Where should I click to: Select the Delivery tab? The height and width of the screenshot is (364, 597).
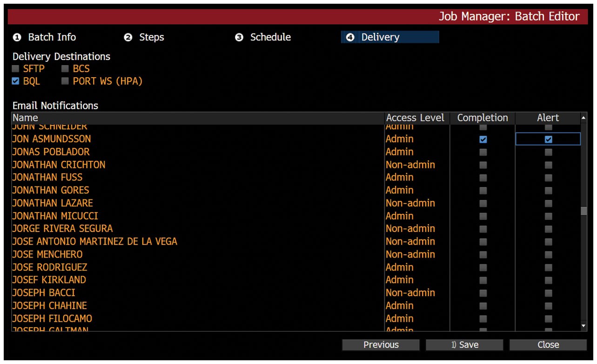390,37
